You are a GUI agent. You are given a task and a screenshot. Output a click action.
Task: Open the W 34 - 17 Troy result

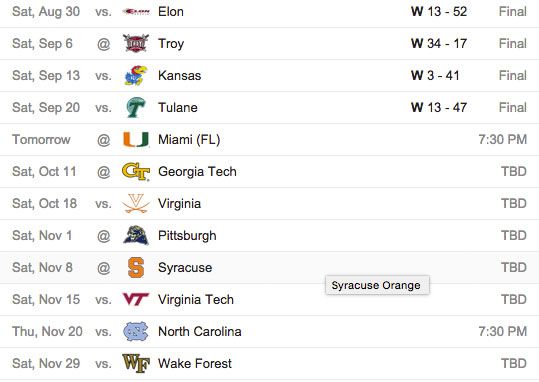click(x=439, y=44)
